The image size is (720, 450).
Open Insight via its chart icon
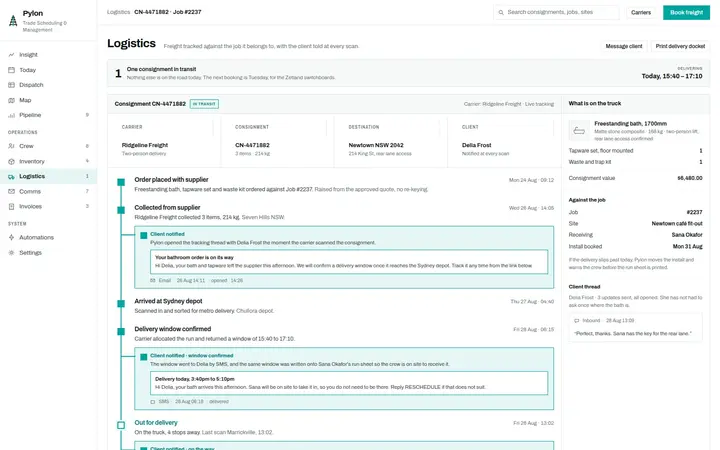tap(11, 55)
